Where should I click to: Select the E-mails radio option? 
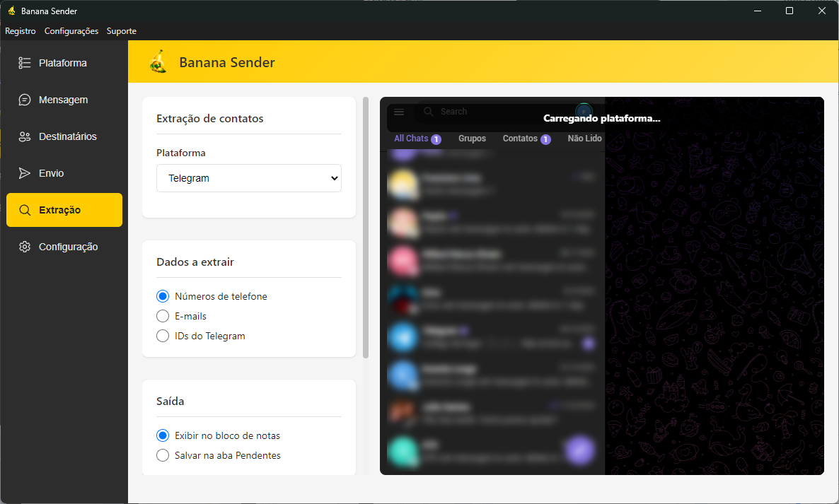[163, 316]
